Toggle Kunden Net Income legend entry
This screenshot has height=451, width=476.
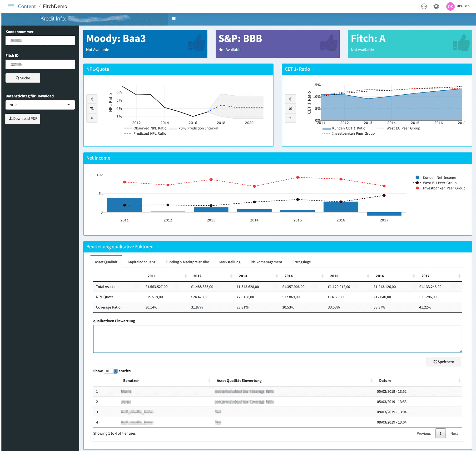[436, 178]
